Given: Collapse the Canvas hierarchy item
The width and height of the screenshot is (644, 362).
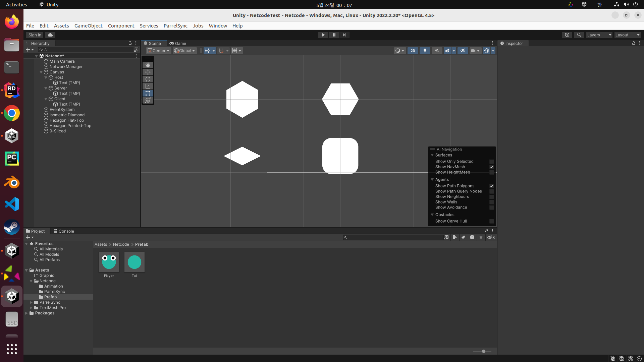Looking at the screenshot, I should coord(41,72).
